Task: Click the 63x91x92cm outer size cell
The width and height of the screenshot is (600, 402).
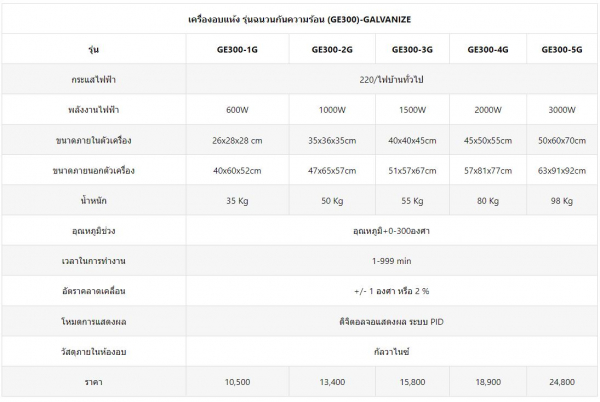Action: [562, 171]
